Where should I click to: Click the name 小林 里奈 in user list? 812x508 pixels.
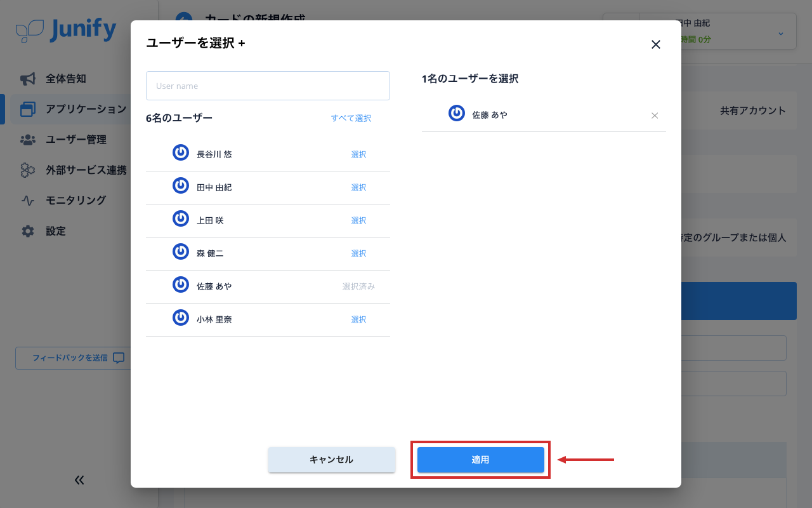214,319
